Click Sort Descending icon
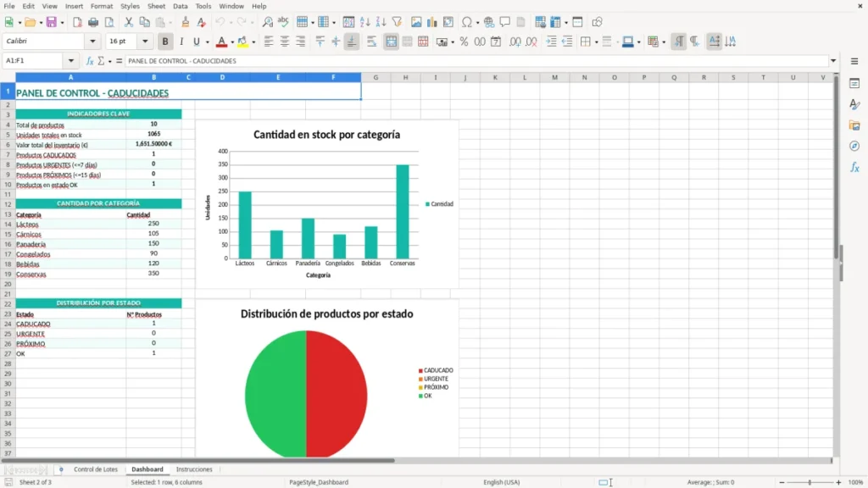This screenshot has width=868, height=488. pos(381,22)
